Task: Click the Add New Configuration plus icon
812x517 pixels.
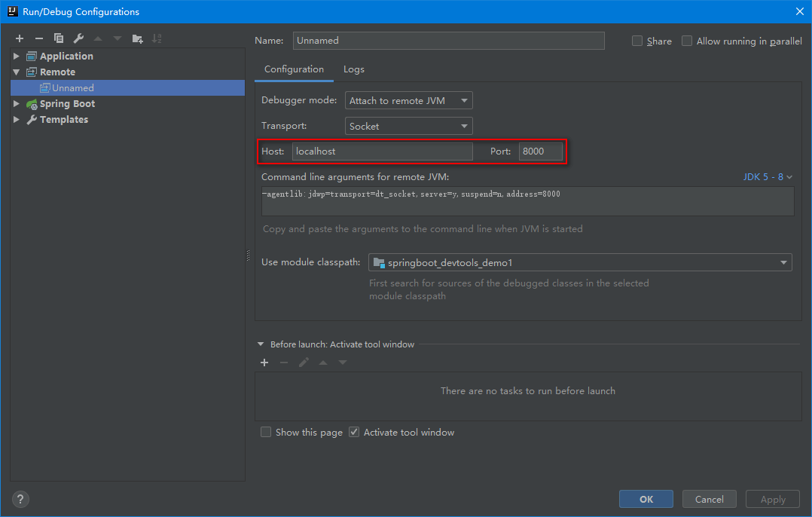Action: [20, 38]
